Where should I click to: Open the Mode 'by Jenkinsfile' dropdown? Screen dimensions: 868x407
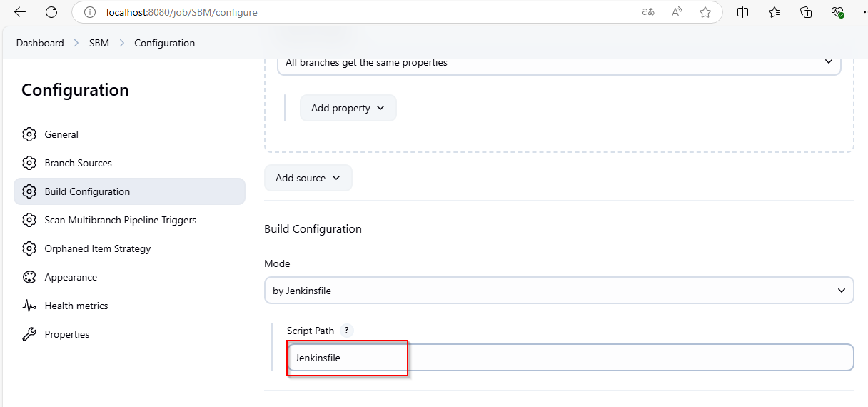click(x=558, y=291)
